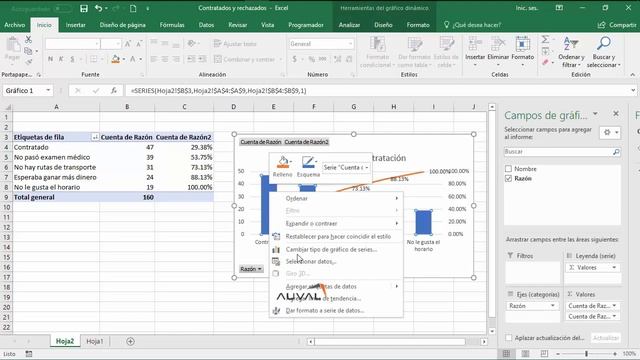Click the horizontal scrollbar right arrow

tap(484, 341)
